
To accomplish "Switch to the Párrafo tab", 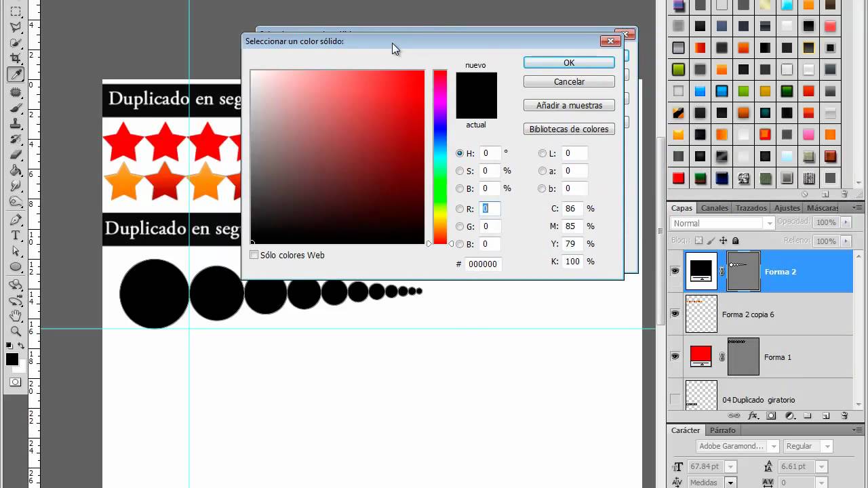I will tap(723, 430).
